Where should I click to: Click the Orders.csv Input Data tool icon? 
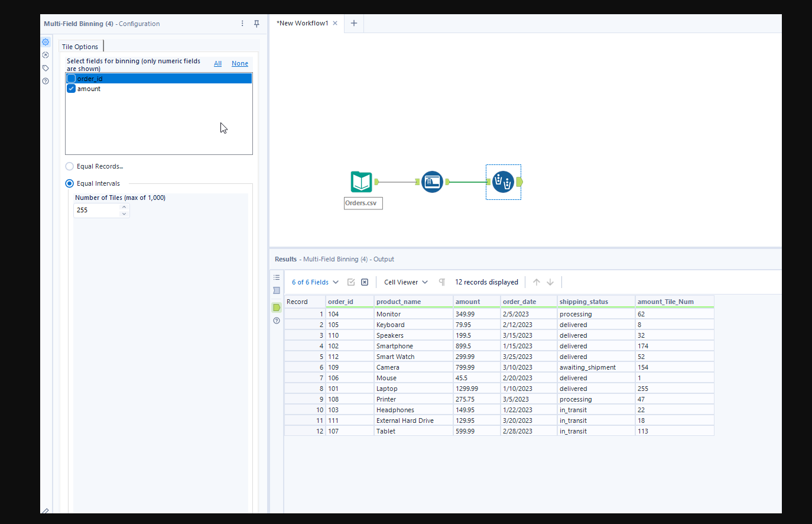[x=361, y=182]
